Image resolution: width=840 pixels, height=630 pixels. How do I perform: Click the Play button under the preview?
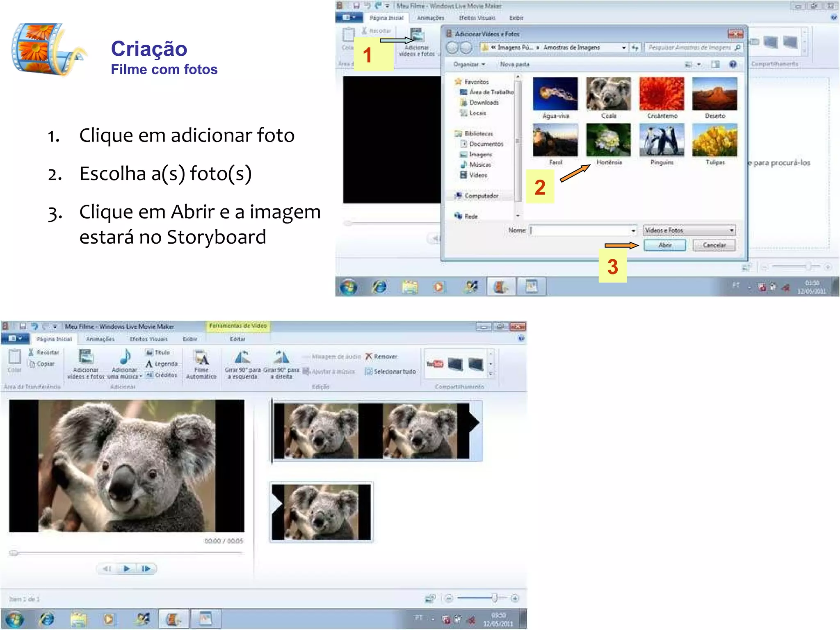point(127,568)
